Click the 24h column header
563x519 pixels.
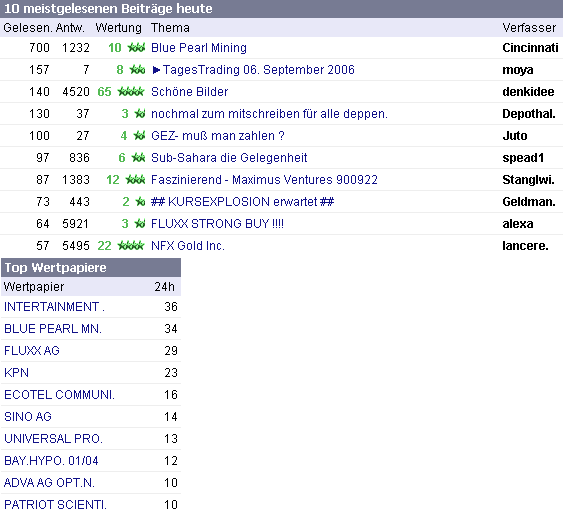164,287
